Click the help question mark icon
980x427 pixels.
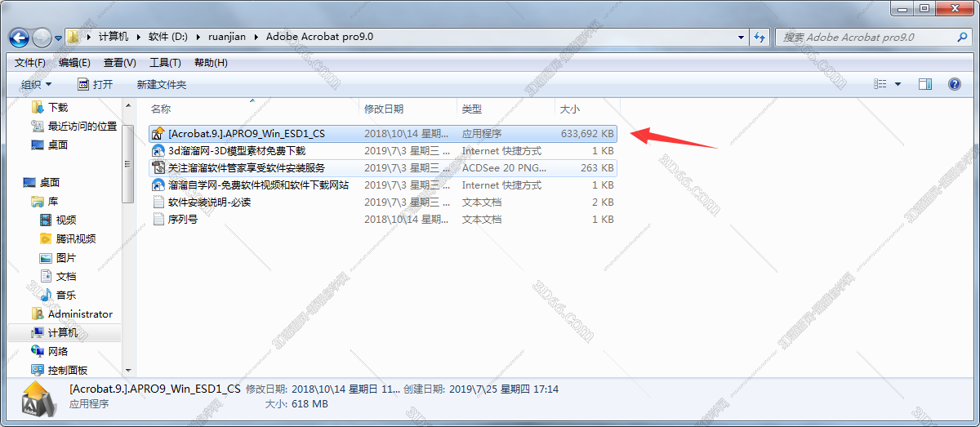pyautogui.click(x=954, y=84)
